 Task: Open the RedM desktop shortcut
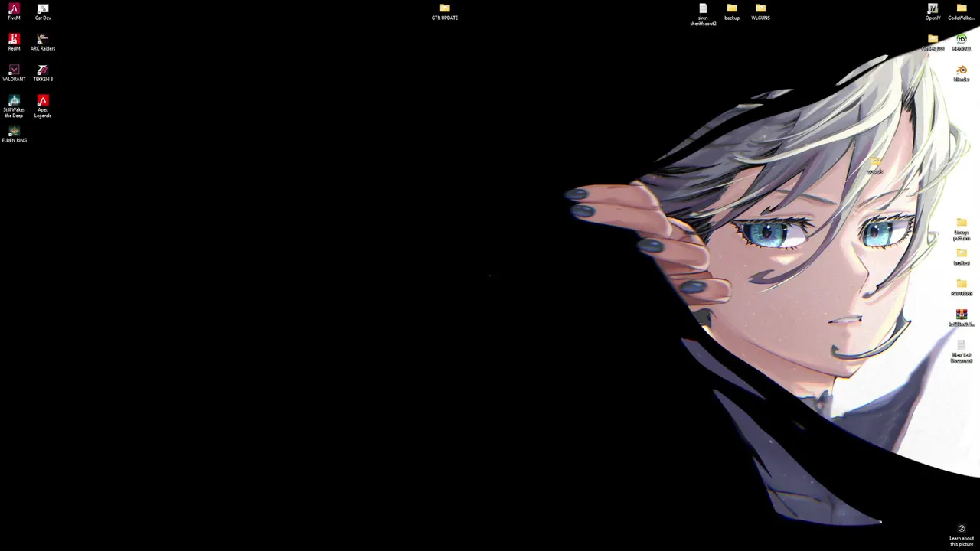[14, 42]
